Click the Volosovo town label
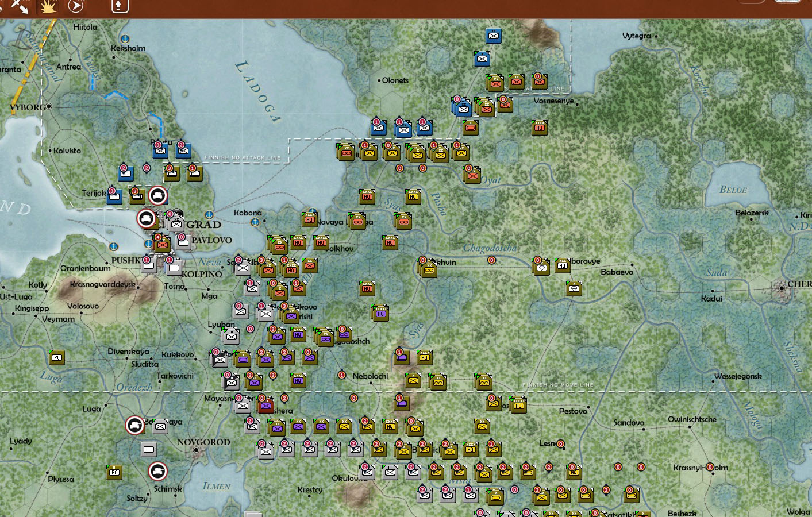Screen dimensions: 812x517 83,306
